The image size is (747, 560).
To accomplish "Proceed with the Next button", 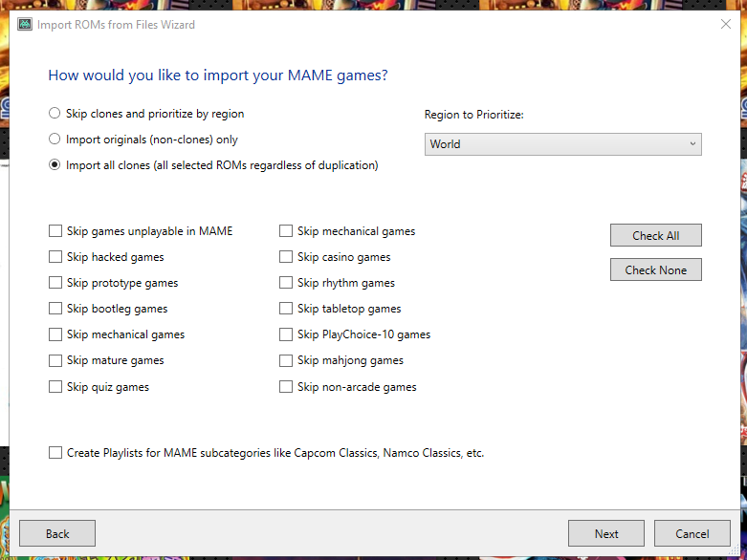I will pyautogui.click(x=606, y=533).
